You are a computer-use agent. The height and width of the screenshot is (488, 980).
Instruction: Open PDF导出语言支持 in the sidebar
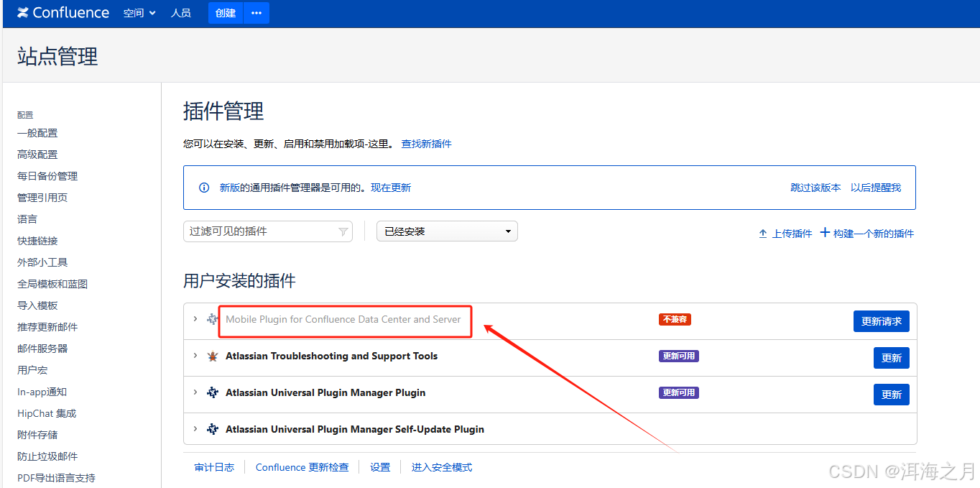tap(56, 478)
